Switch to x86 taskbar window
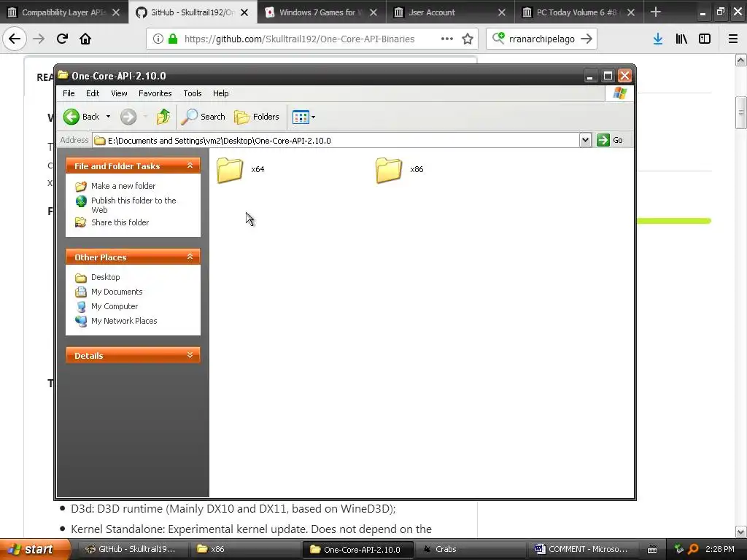Screen dimensions: 747x560 (x=245, y=549)
